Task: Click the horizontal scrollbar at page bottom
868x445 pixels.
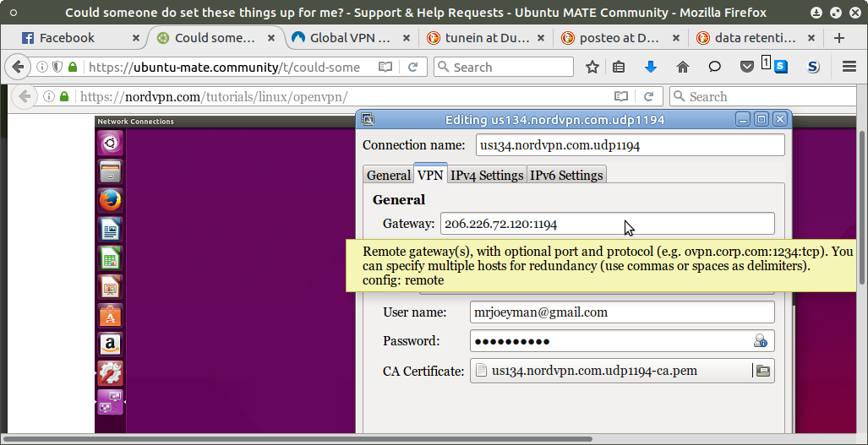Action: (298, 439)
